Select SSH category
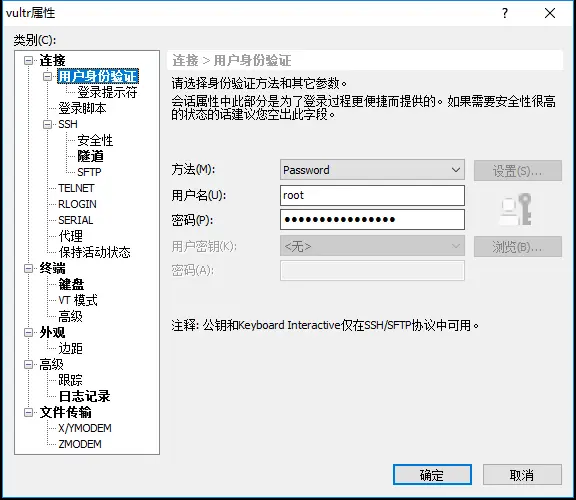This screenshot has width=576, height=500. (x=68, y=124)
